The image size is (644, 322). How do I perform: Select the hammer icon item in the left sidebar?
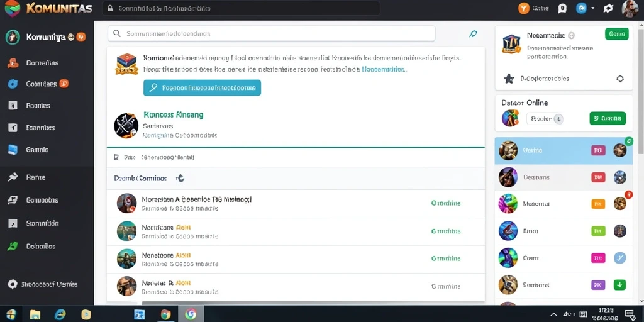[x=13, y=177]
